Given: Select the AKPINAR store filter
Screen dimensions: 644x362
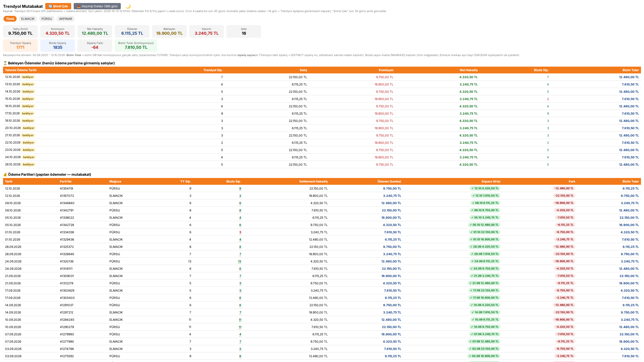Looking at the screenshot, I should click(x=66, y=19).
